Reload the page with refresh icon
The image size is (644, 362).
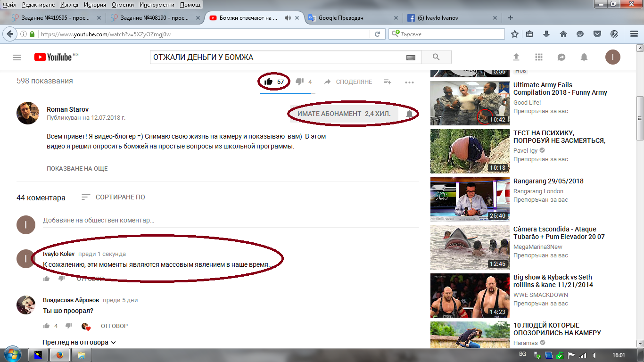tap(377, 34)
